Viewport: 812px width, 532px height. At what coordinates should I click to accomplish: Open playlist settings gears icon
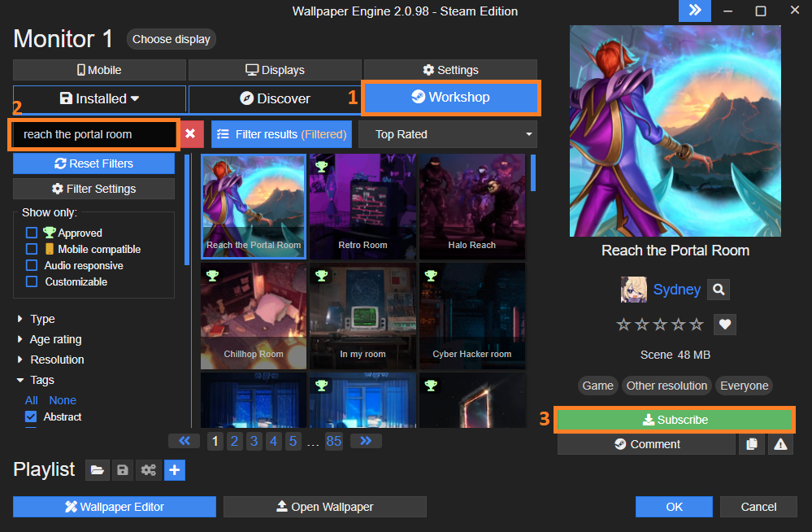click(149, 470)
